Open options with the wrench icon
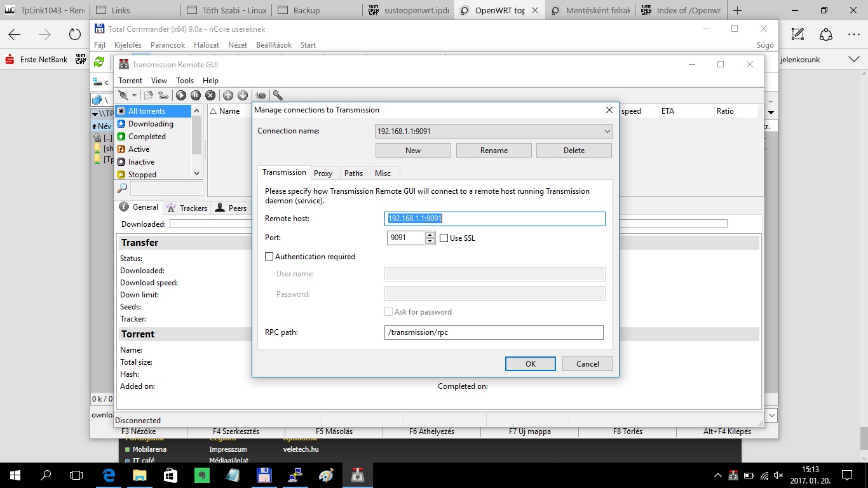Viewport: 868px width, 488px height. click(x=278, y=95)
